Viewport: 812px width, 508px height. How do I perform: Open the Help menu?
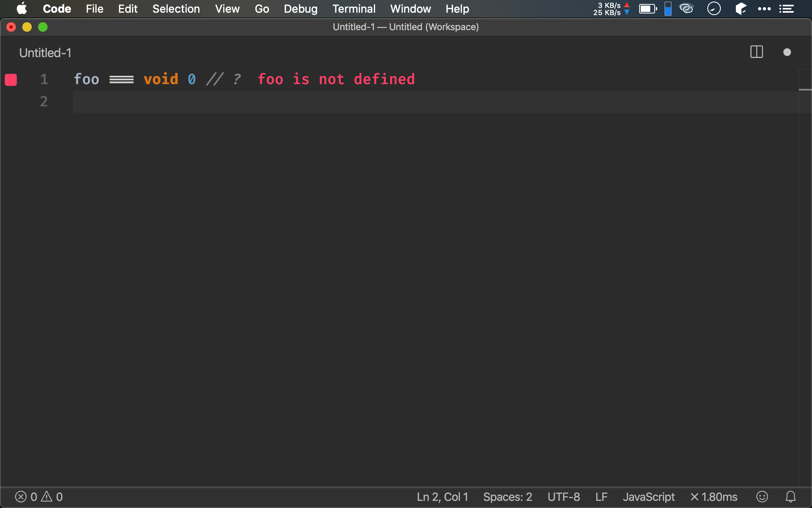tap(457, 9)
